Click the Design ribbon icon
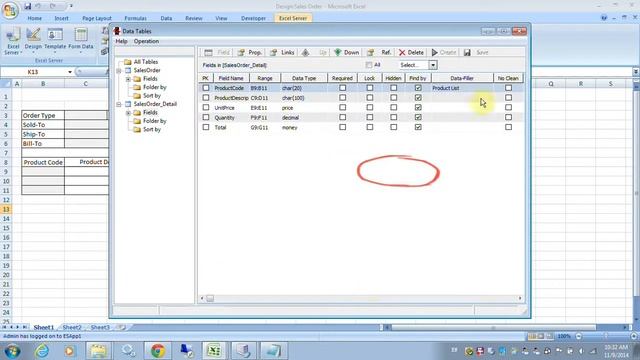Screen dimensions: 640x360 [33, 39]
